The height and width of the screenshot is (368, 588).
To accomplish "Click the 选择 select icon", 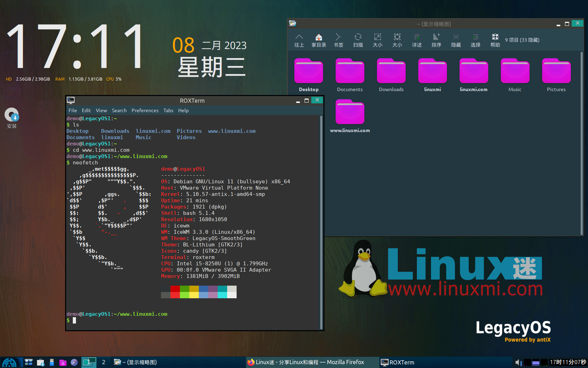I will [475, 40].
